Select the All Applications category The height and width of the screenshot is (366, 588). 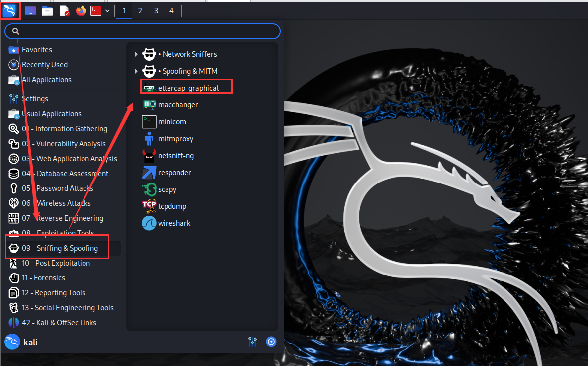pyautogui.click(x=64, y=80)
